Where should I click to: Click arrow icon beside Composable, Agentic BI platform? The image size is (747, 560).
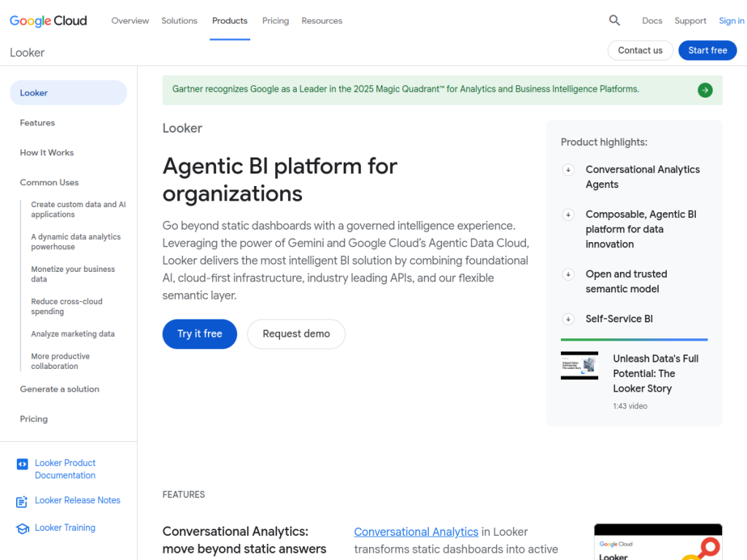pyautogui.click(x=568, y=214)
